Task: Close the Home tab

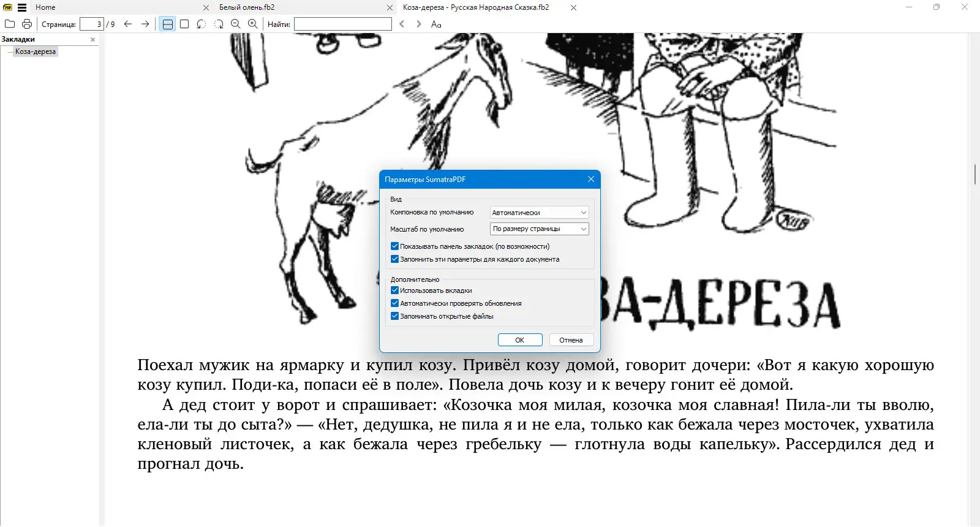Action: click(206, 7)
